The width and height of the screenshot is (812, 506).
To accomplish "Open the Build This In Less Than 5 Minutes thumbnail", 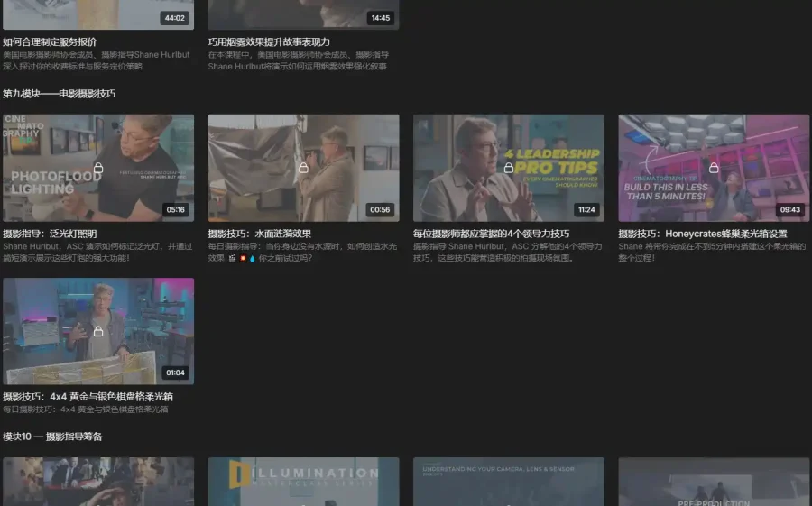I will [x=714, y=168].
